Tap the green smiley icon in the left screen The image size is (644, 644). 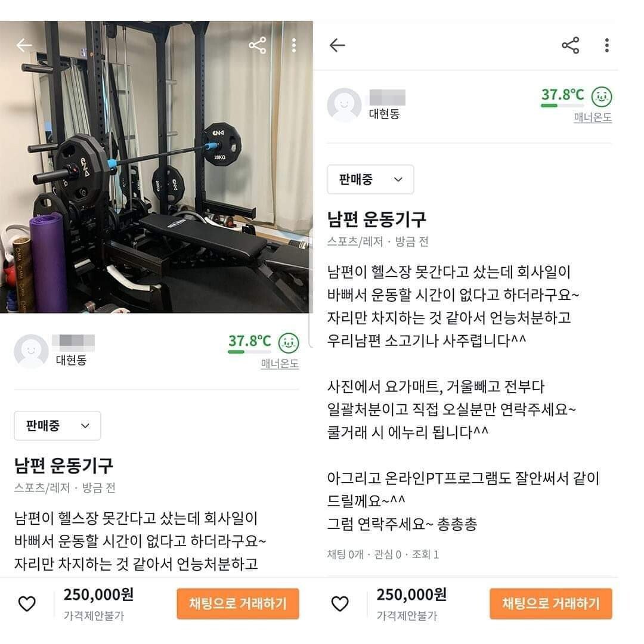[289, 342]
